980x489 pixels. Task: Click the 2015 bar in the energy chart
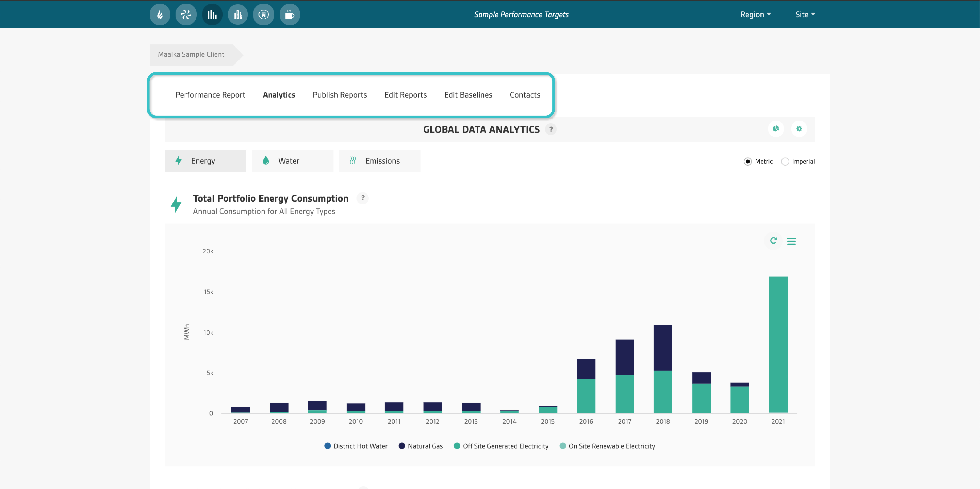coord(548,409)
